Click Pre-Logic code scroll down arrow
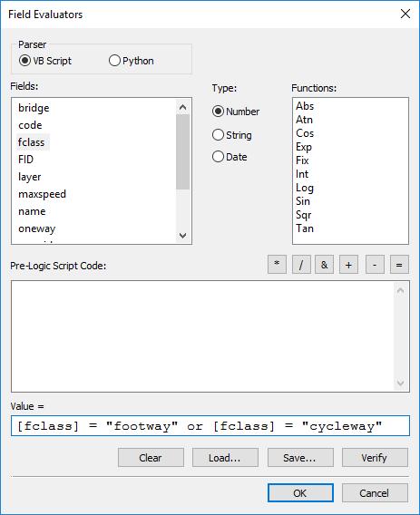This screenshot has width=420, height=515. [401, 383]
